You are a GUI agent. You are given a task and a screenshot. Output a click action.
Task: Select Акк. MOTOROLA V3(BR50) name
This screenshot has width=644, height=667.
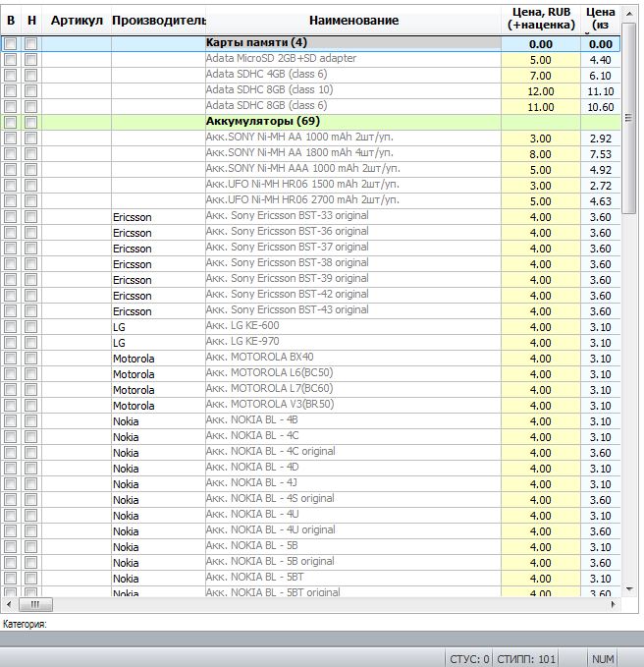pos(270,404)
